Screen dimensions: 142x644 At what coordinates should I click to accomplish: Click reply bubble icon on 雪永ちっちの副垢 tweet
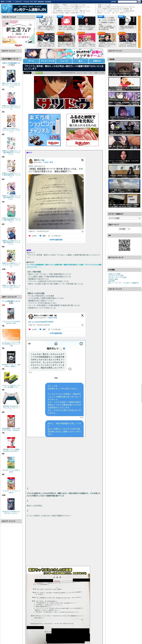pos(40,330)
